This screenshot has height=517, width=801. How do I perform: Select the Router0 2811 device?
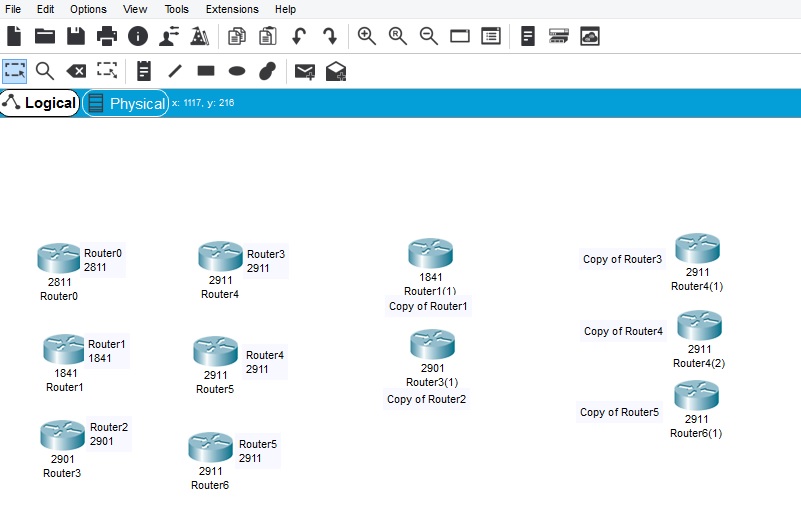point(59,258)
